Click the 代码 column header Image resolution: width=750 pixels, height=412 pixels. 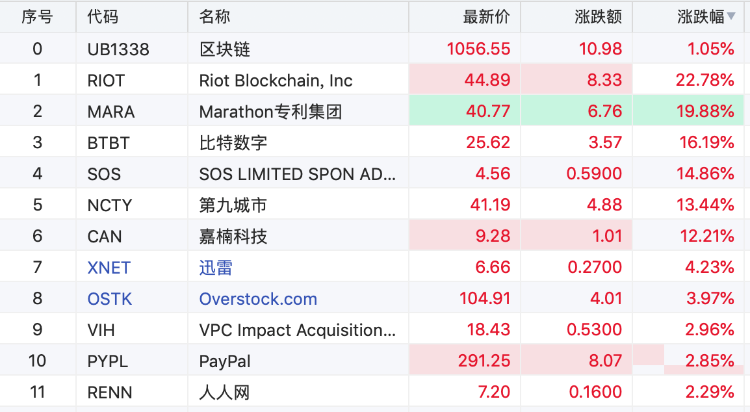pyautogui.click(x=102, y=17)
